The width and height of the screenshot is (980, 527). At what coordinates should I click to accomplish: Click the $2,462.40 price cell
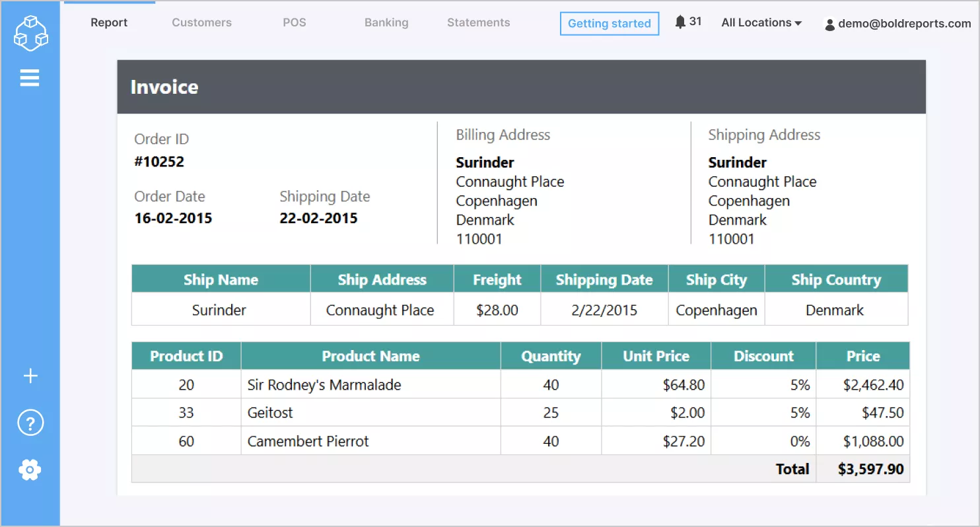click(863, 384)
